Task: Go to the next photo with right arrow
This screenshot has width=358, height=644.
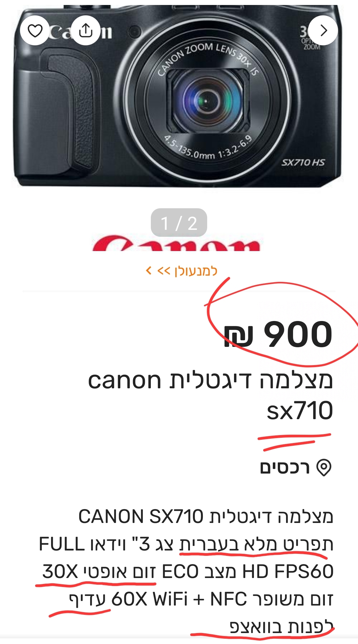Action: click(323, 31)
